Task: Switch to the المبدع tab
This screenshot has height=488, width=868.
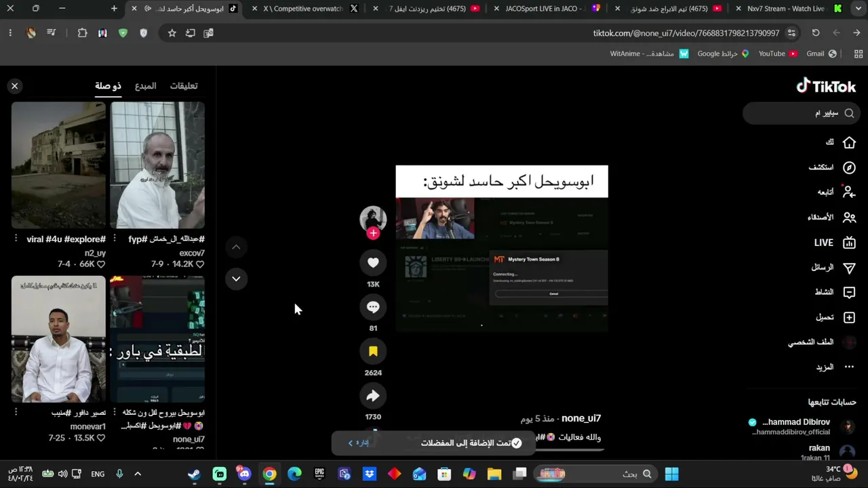Action: [145, 86]
